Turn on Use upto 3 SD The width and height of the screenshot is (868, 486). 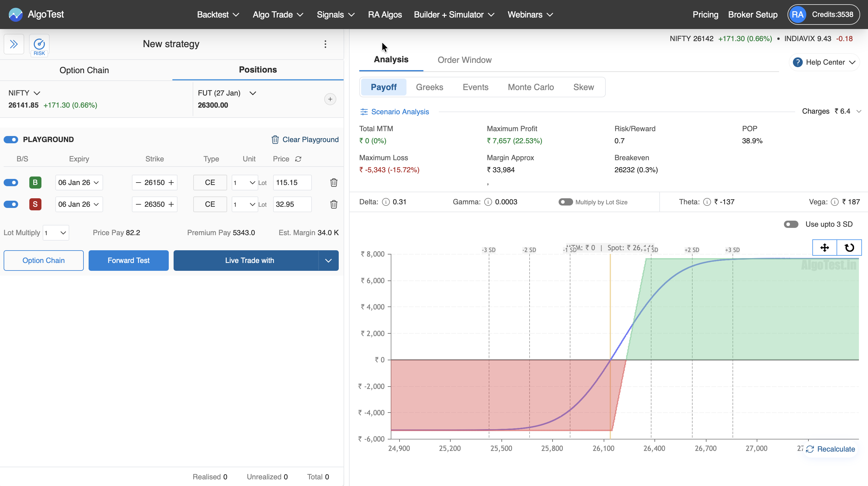[x=791, y=224]
